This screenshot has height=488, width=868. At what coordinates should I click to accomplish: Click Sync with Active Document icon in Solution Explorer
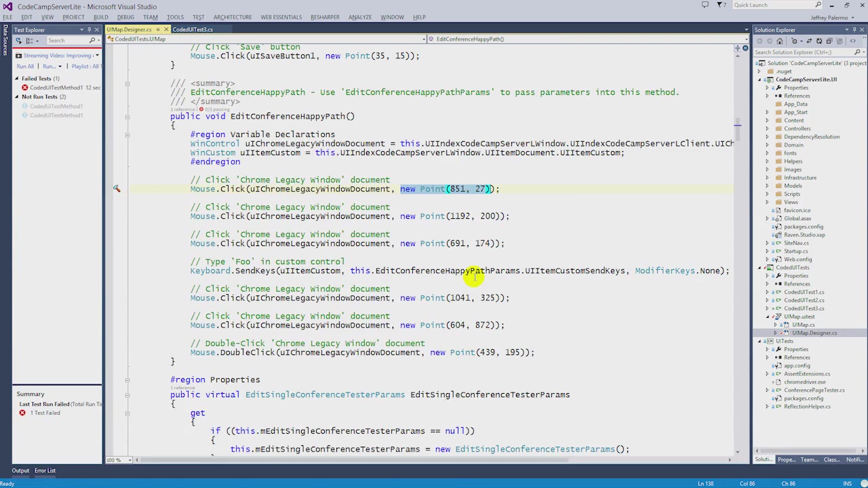click(809, 41)
